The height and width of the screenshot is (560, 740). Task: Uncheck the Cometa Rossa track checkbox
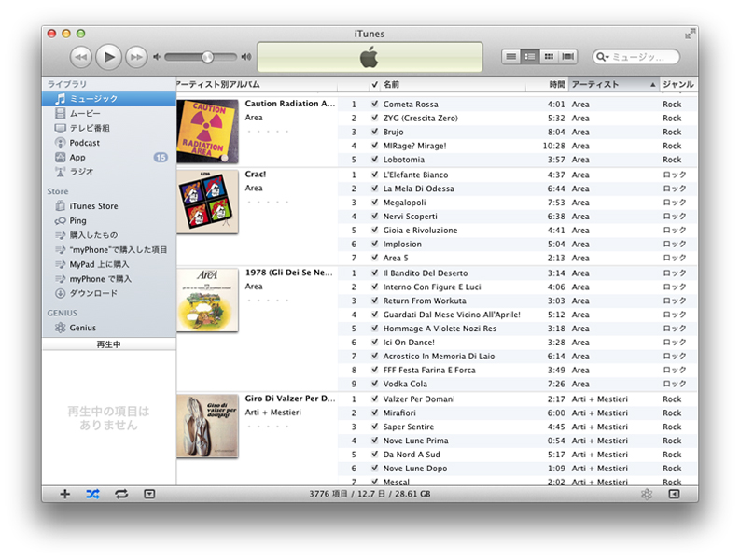pyautogui.click(x=374, y=105)
